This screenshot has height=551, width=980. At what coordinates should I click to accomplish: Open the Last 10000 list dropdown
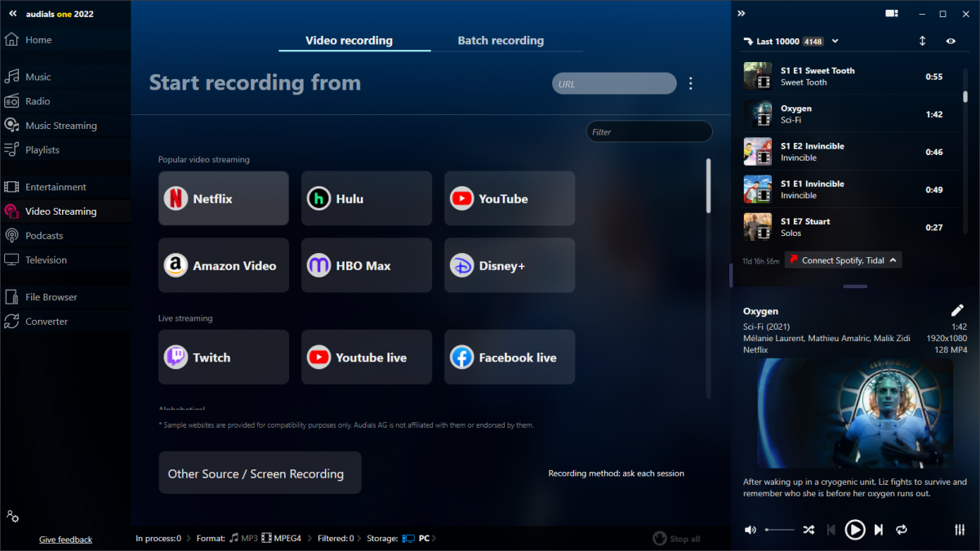[x=835, y=40]
